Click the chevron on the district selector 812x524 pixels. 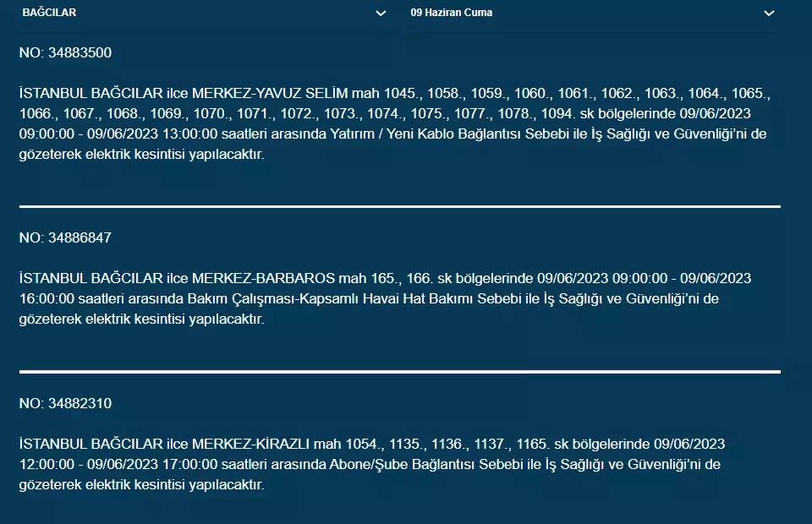pyautogui.click(x=378, y=14)
